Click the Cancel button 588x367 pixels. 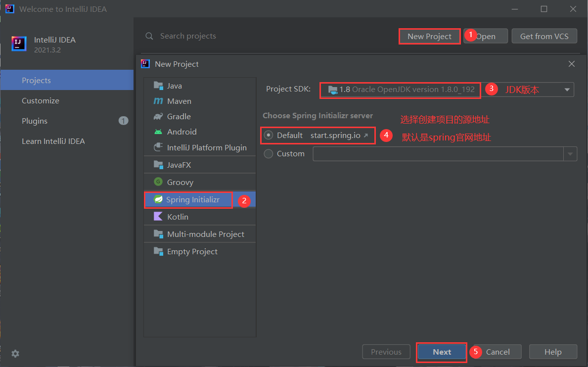click(x=497, y=352)
